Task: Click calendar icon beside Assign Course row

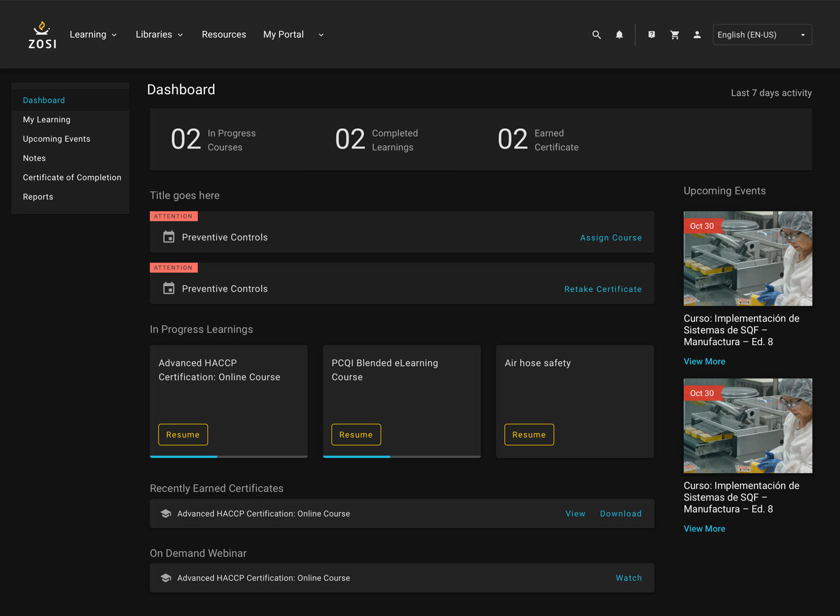Action: click(168, 237)
